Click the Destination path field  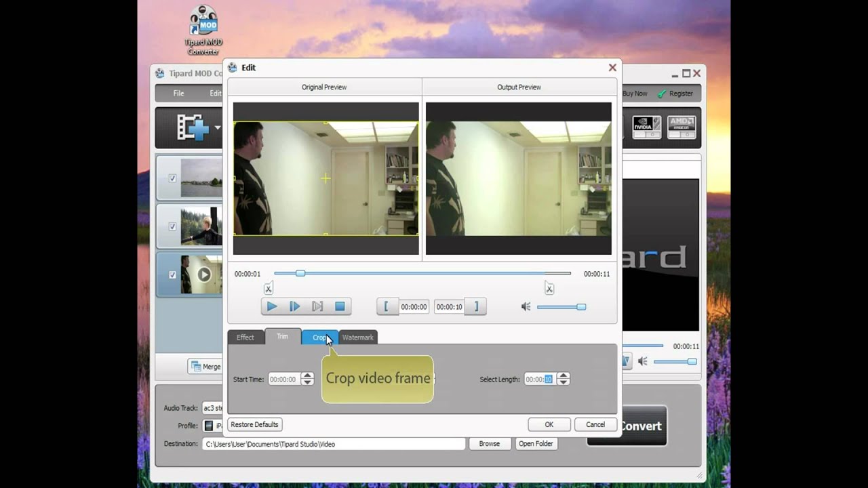click(x=334, y=444)
